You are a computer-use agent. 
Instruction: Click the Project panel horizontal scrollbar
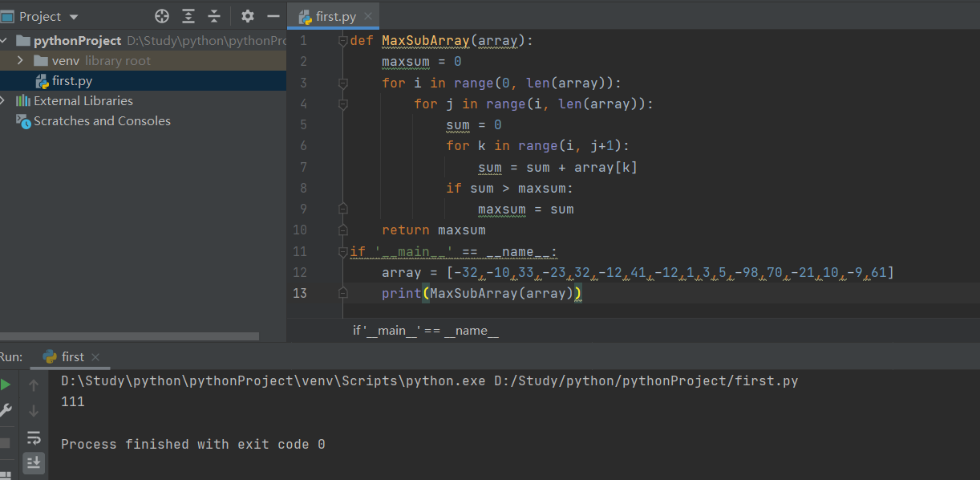click(129, 336)
